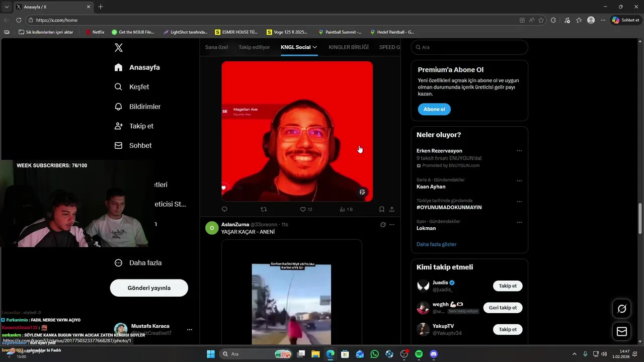The width and height of the screenshot is (644, 362).
Task: Open the Windows Start menu
Action: 211,354
